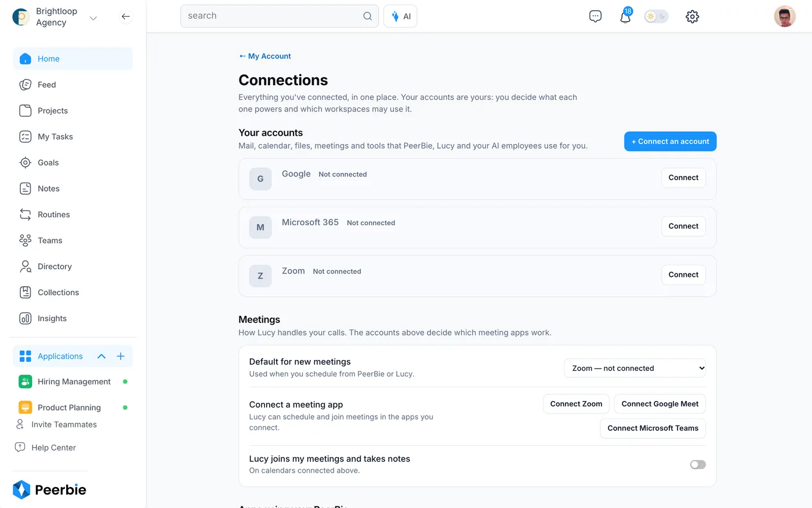Open default meeting app dropdown
Viewport: 812px width, 508px height.
[x=635, y=368]
